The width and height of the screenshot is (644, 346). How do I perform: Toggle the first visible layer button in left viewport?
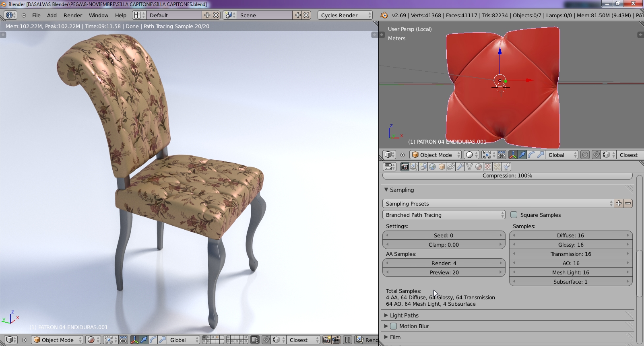[204, 338]
